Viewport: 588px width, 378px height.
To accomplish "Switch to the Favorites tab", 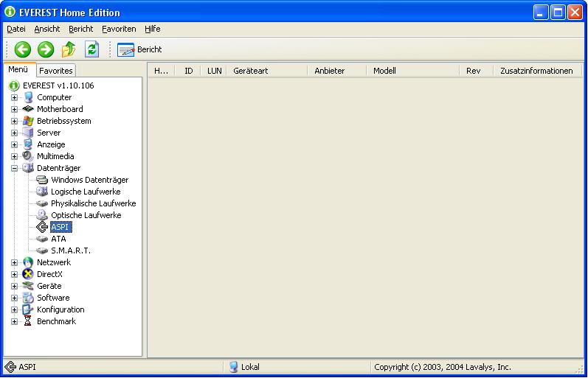I will pos(56,71).
